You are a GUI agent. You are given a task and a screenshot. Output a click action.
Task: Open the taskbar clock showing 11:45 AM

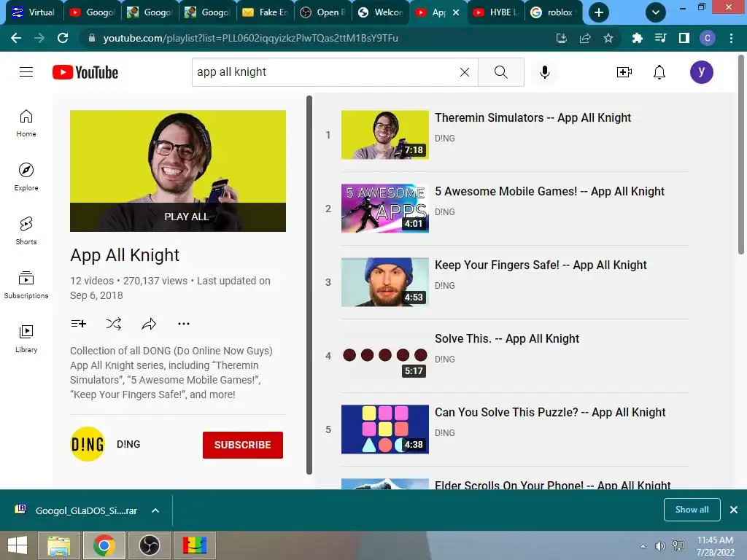pos(715,546)
